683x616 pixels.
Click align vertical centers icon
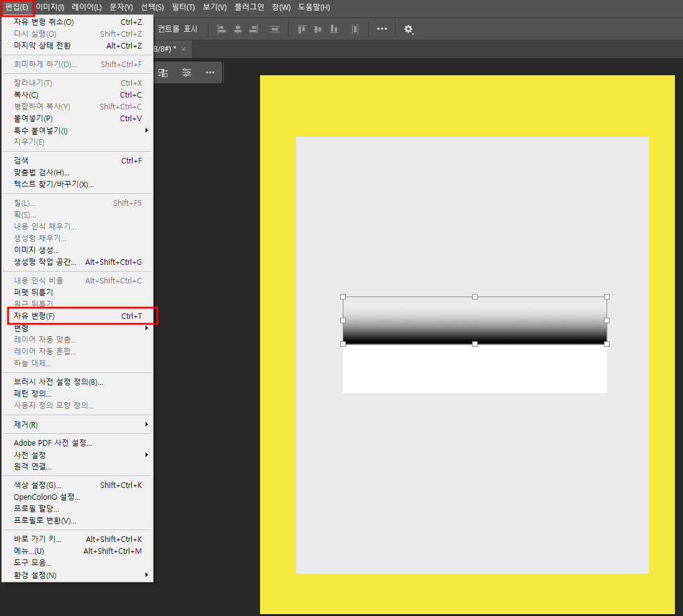click(318, 29)
